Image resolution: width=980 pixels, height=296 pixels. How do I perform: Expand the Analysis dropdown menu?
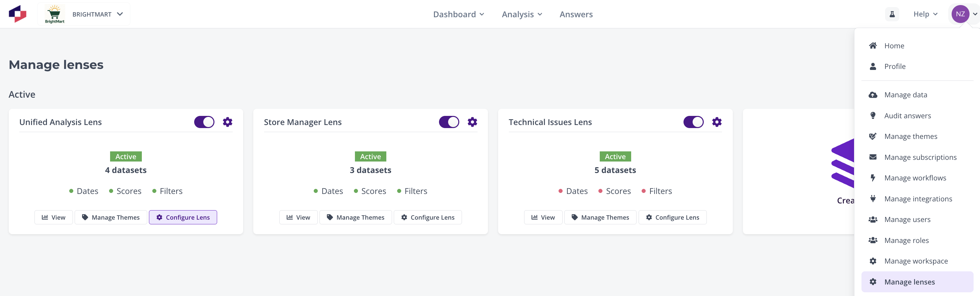[x=522, y=14]
